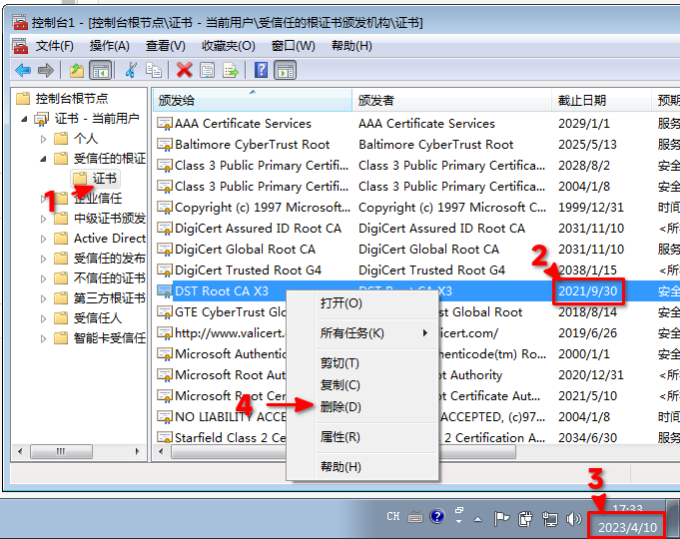The height and width of the screenshot is (539, 680).
Task: Click the DigiCert Global Root CA certificate icon
Action: click(x=164, y=249)
